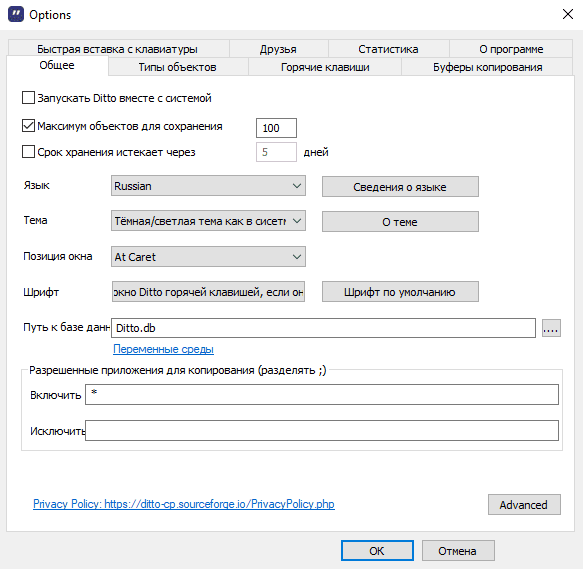Screen dimensions: 583x569
Task: Open the Друзья tab
Action: click(278, 49)
